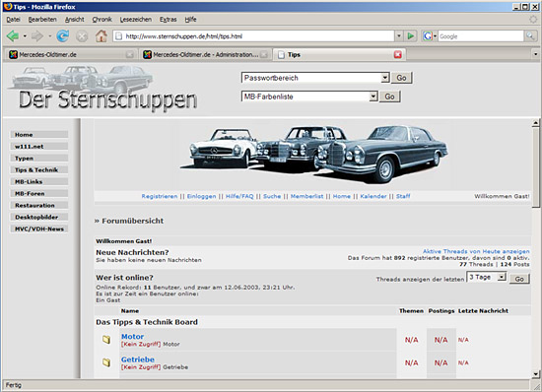The height and width of the screenshot is (392, 542).
Task: Go to Firefox Home page icon
Action: (x=102, y=35)
